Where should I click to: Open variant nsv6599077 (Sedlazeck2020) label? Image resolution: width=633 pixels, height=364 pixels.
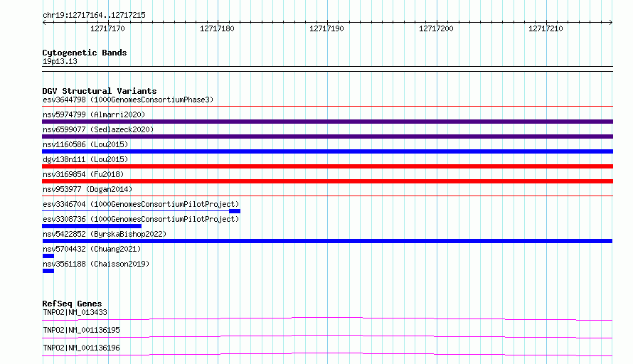pos(98,129)
